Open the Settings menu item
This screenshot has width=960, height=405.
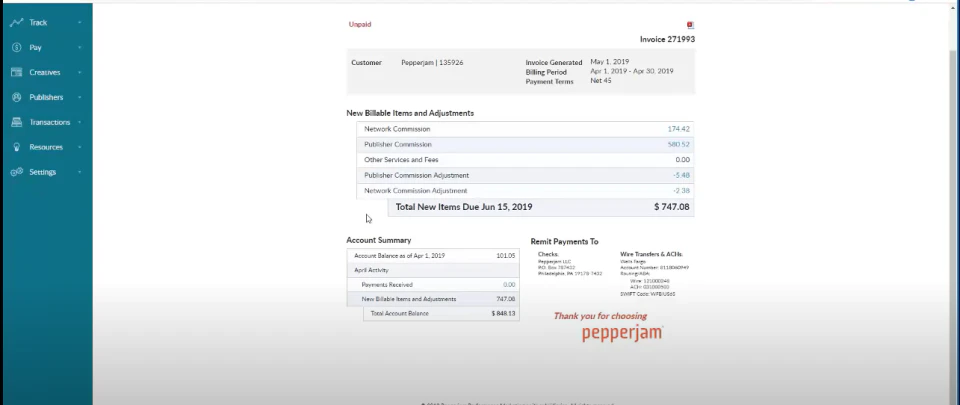[x=42, y=173]
